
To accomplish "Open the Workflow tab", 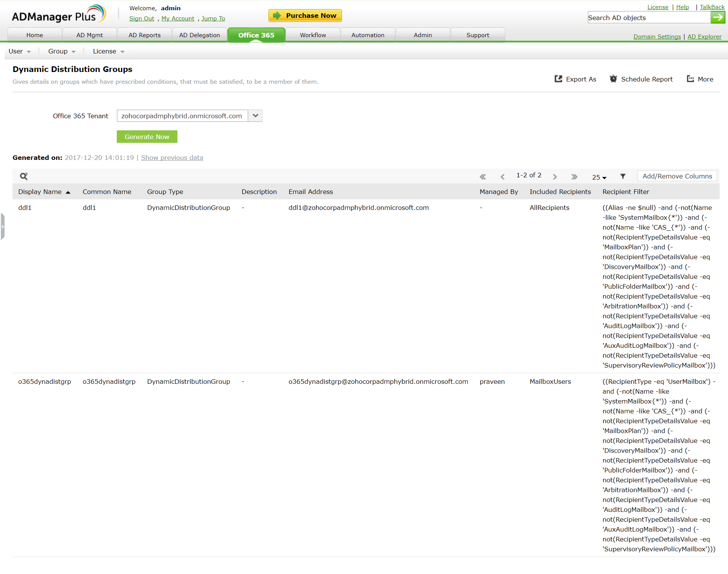I will pos(313,35).
